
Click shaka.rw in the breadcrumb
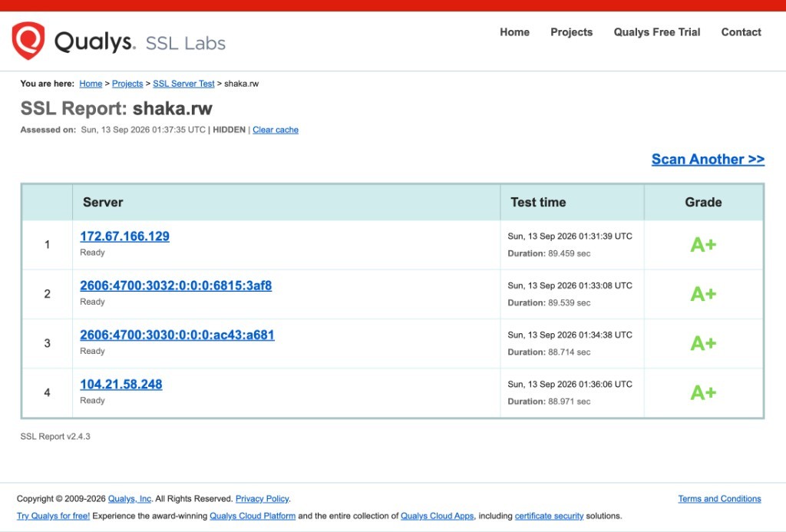(242, 84)
